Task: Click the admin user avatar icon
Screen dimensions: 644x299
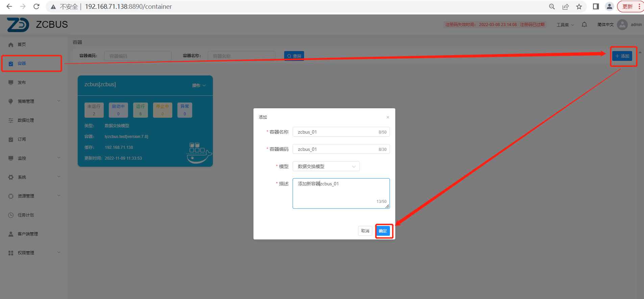Action: coord(622,24)
